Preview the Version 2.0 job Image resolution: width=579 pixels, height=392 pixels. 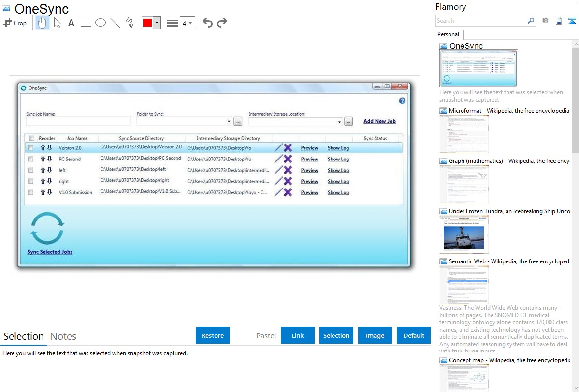tap(309, 148)
